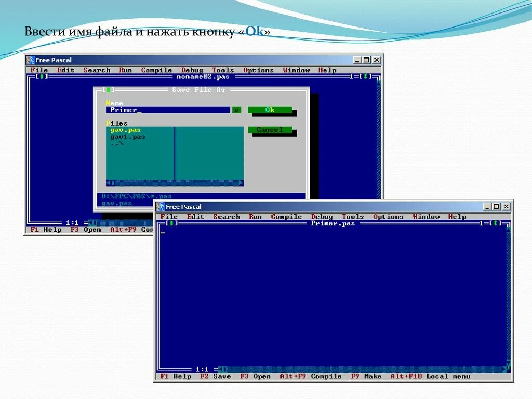Open File menu in the back Free Pascal window
Image resolution: width=532 pixels, height=399 pixels.
coord(39,70)
